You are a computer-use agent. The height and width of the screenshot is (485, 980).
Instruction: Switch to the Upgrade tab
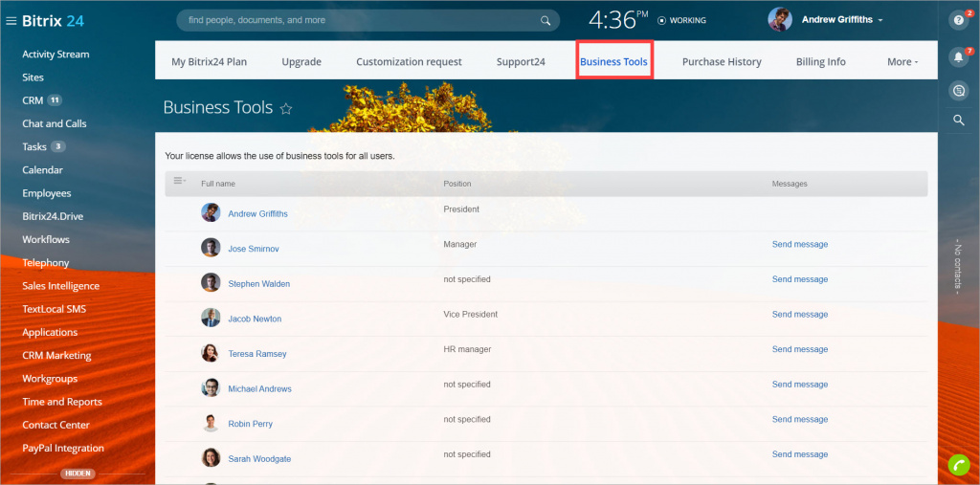tap(301, 62)
